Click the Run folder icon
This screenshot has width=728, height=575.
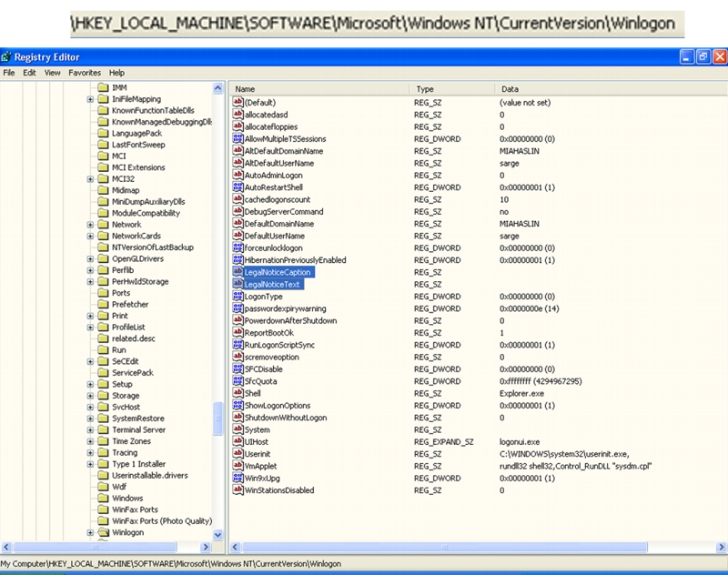103,350
